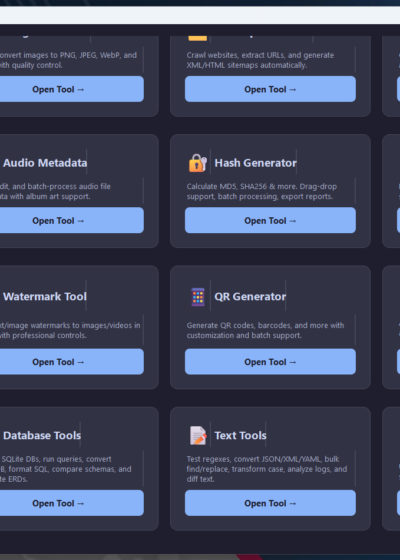Viewport: 400px width, 560px height.
Task: Open the Text Tools tool
Action: [x=270, y=503]
